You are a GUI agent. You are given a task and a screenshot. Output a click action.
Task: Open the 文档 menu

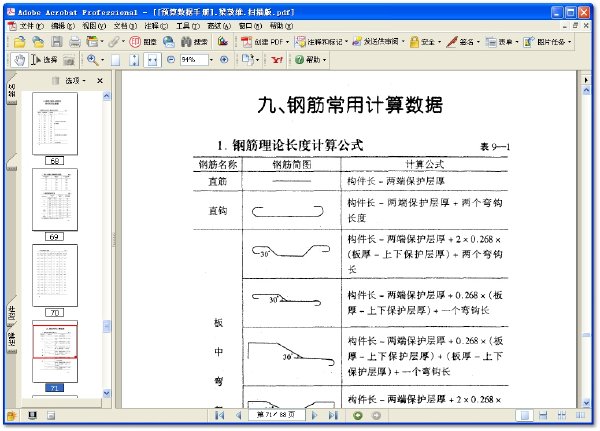click(125, 26)
